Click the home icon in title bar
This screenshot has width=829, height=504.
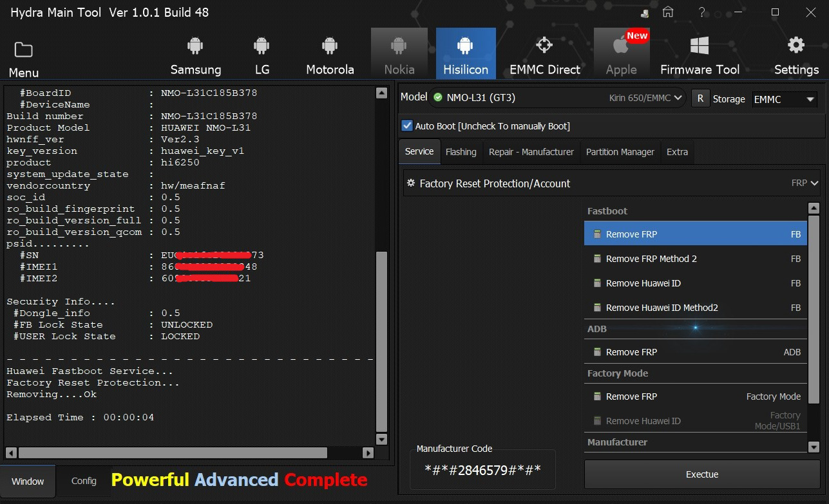click(x=669, y=12)
